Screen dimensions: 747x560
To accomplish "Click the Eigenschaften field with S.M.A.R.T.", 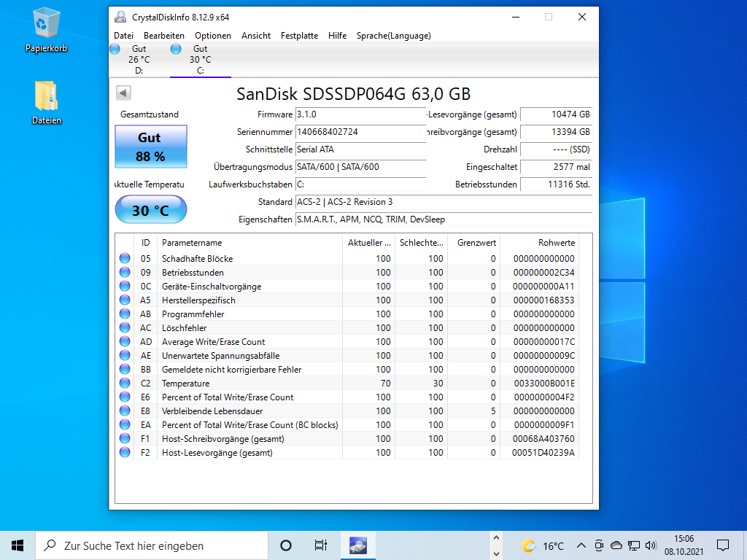I will tap(444, 219).
